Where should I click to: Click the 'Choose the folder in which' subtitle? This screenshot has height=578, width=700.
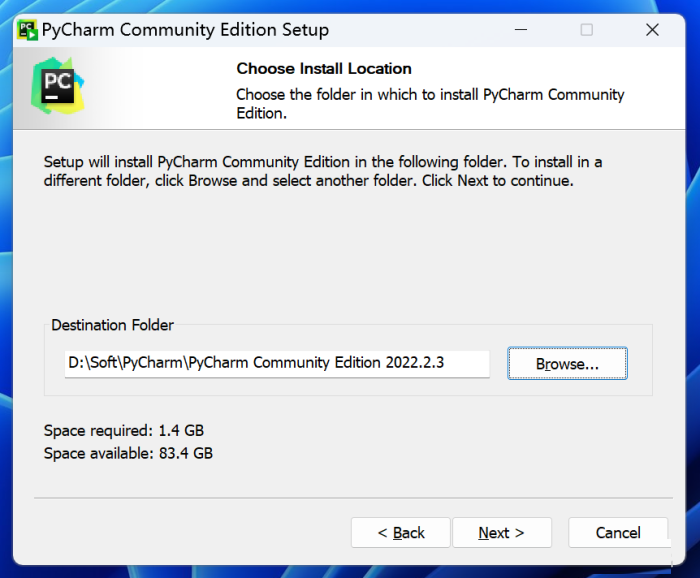(x=430, y=104)
